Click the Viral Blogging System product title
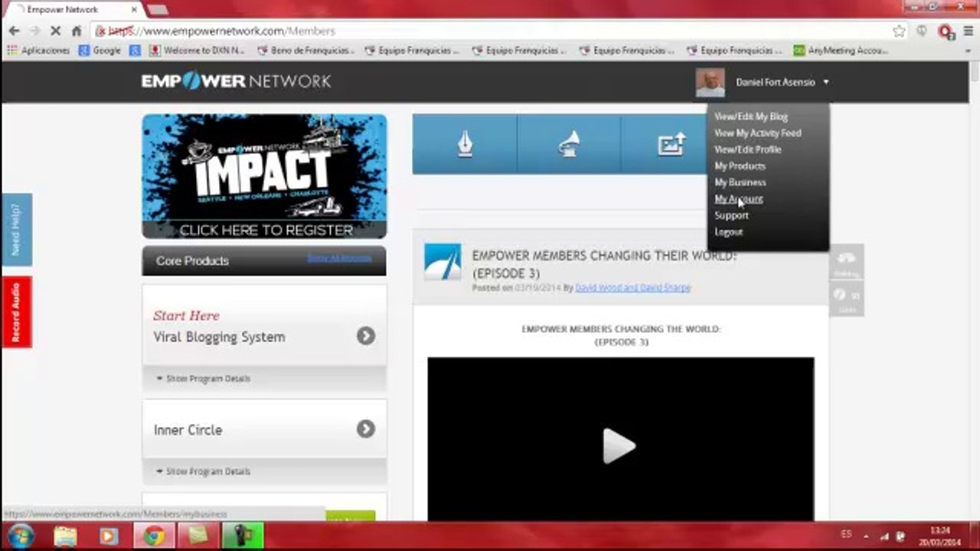 tap(219, 337)
